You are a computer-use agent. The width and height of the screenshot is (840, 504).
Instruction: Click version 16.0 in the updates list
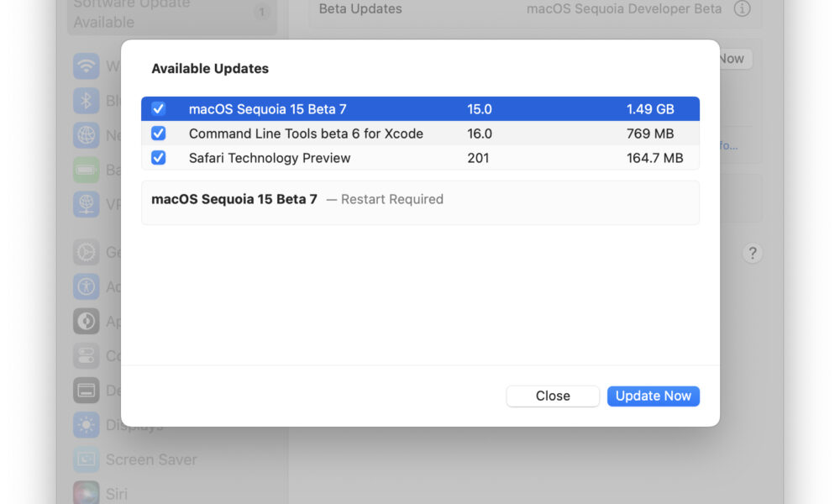point(480,134)
